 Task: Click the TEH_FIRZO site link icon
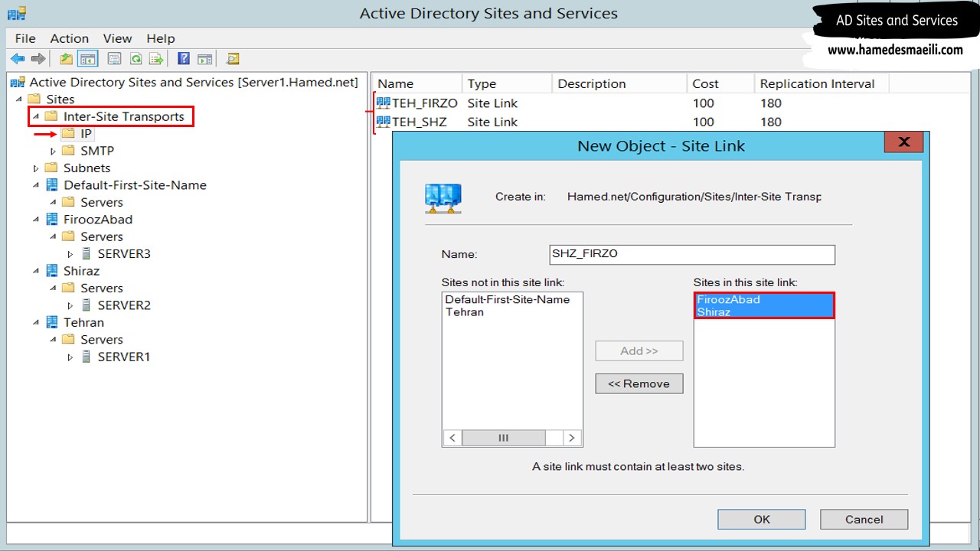coord(384,103)
